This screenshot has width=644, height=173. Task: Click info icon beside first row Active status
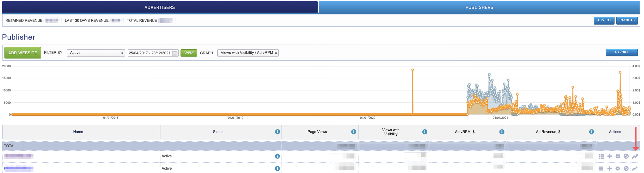277,156
